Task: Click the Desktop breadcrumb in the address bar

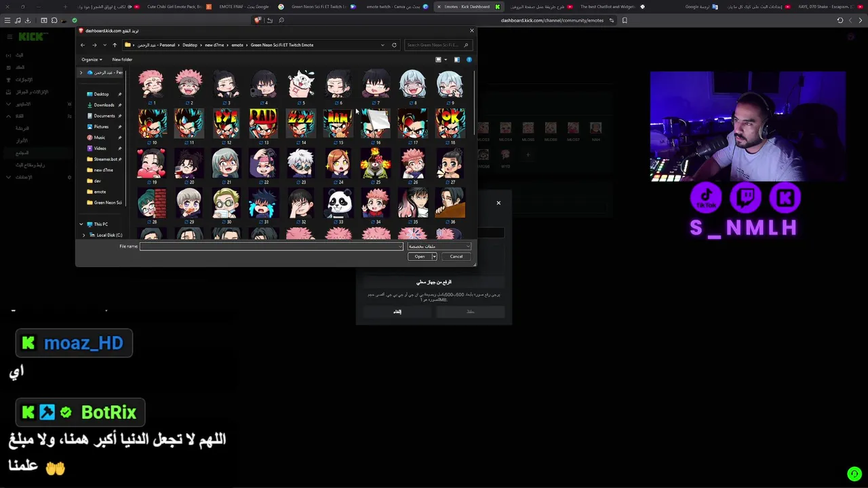Action: (x=190, y=45)
